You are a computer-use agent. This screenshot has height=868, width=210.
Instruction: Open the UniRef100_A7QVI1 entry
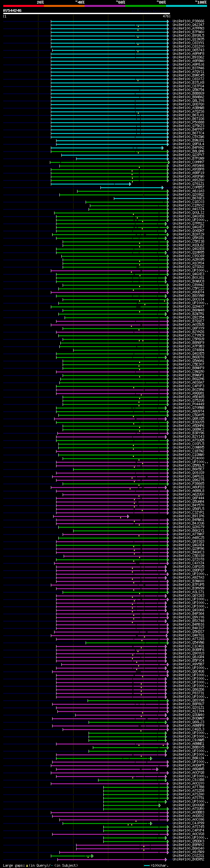point(188,72)
